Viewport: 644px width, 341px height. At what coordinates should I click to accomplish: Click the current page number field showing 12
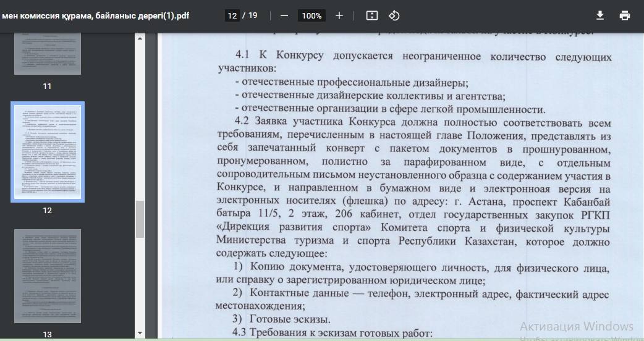pyautogui.click(x=232, y=15)
